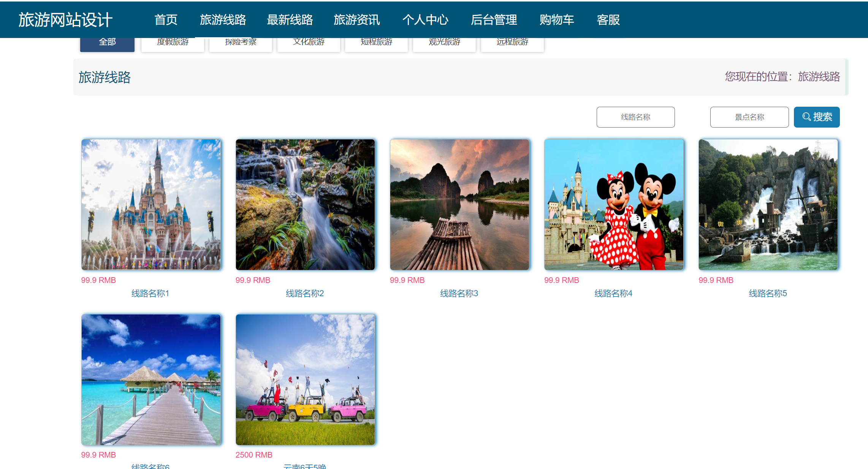
Task: Select the 观光旅游 category
Action: click(x=444, y=42)
